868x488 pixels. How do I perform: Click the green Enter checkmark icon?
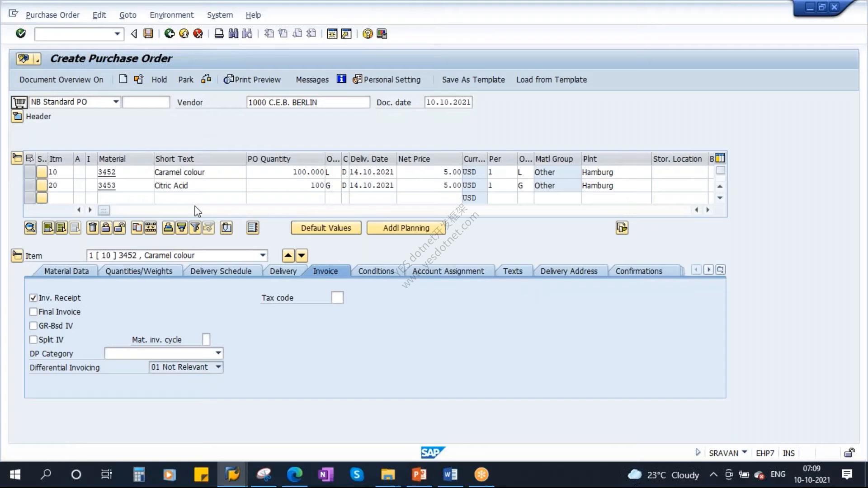point(21,33)
